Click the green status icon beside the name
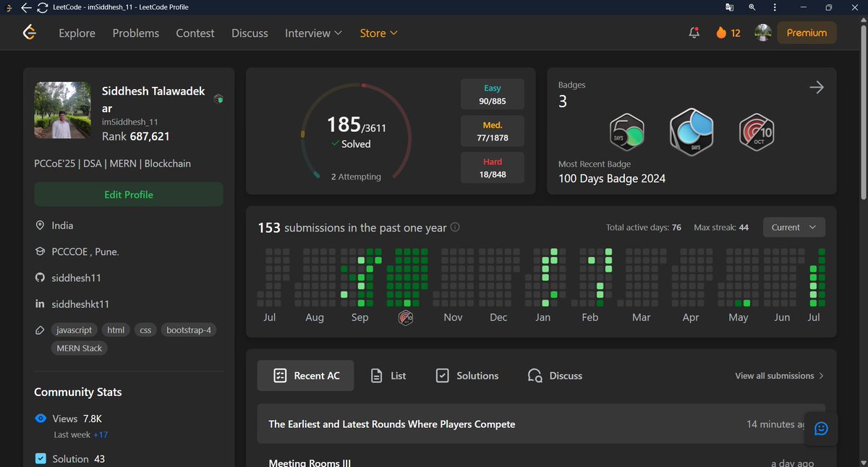Viewport: 868px width, 467px height. click(218, 99)
